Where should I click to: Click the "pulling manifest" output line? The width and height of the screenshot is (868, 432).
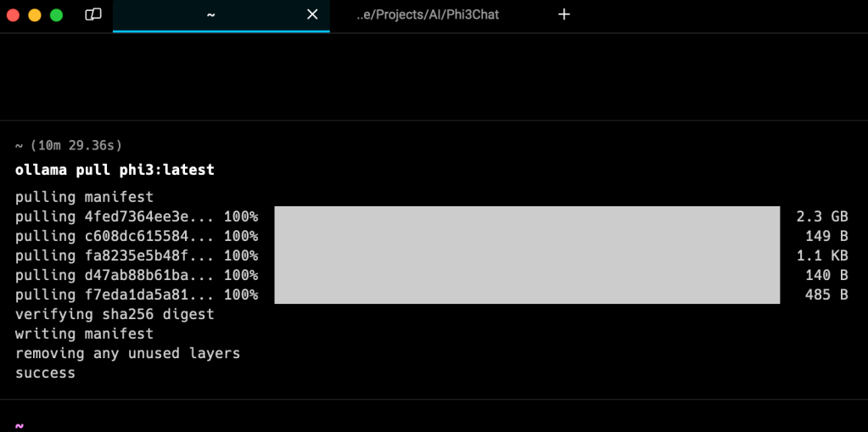[84, 197]
